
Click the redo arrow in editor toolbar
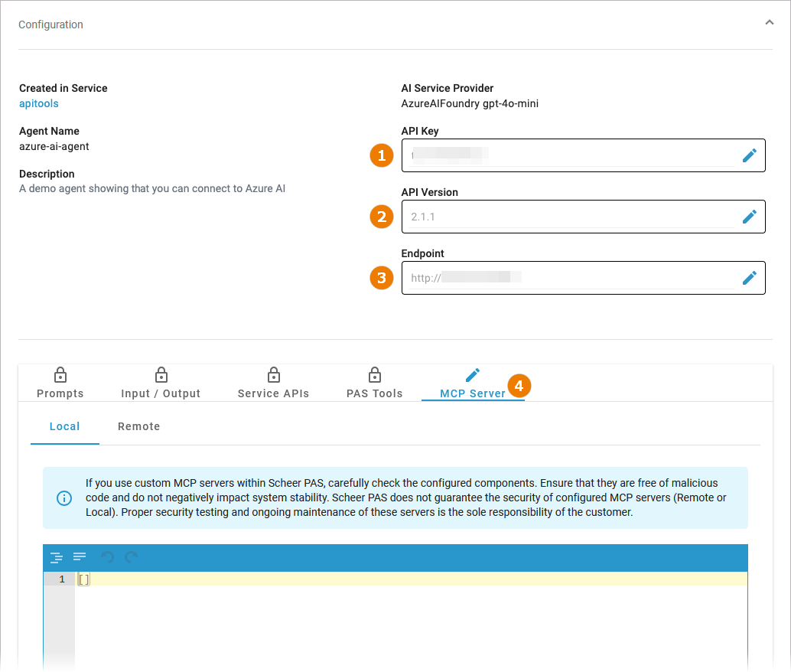point(132,557)
